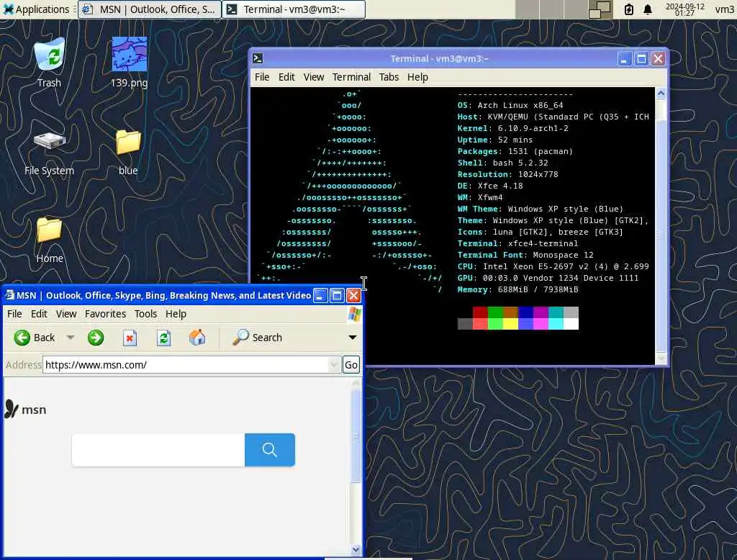The width and height of the screenshot is (737, 560).
Task: Open the Terminal window Help menu
Action: coord(417,77)
